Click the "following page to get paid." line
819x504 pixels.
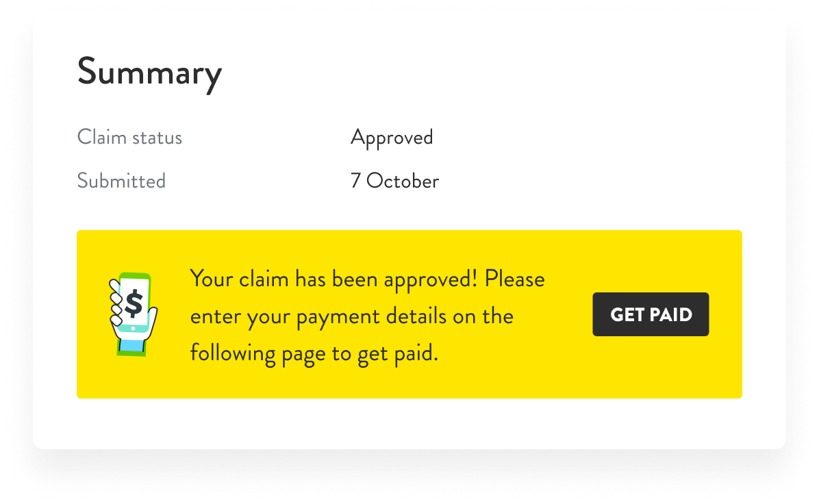pos(314,353)
